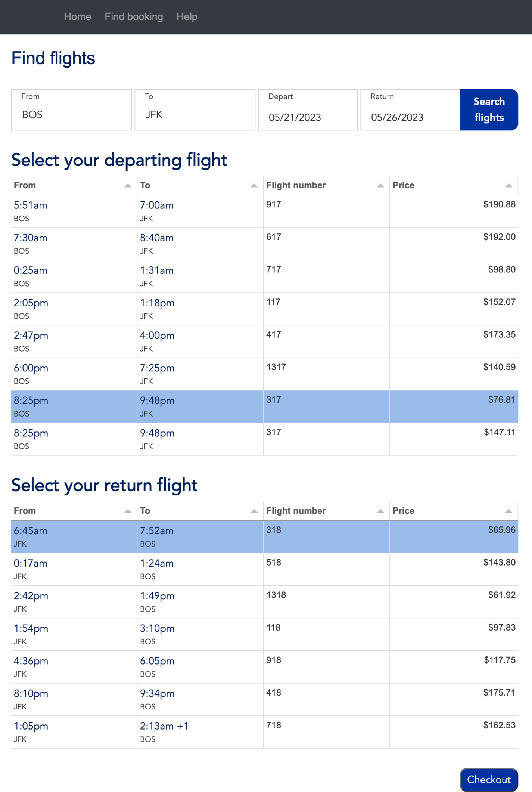532x792 pixels.
Task: Sort return flights by From column arrow
Action: click(x=128, y=511)
